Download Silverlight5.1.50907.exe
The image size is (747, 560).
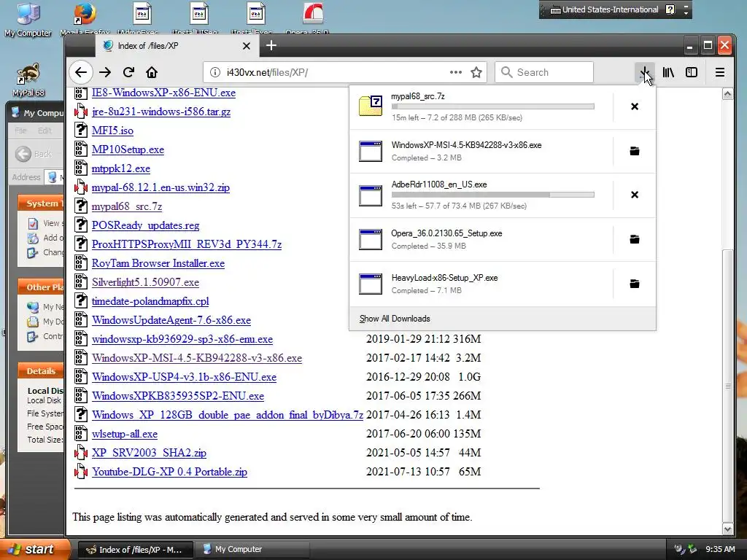[145, 282]
